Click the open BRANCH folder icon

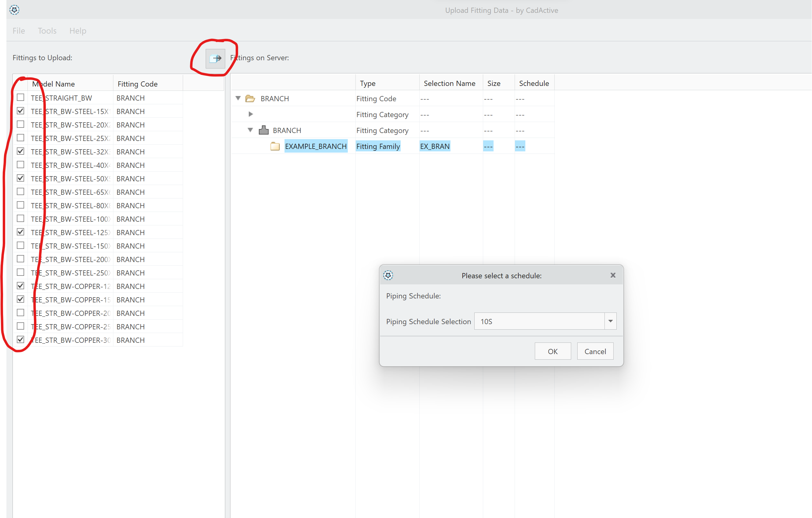pyautogui.click(x=250, y=98)
